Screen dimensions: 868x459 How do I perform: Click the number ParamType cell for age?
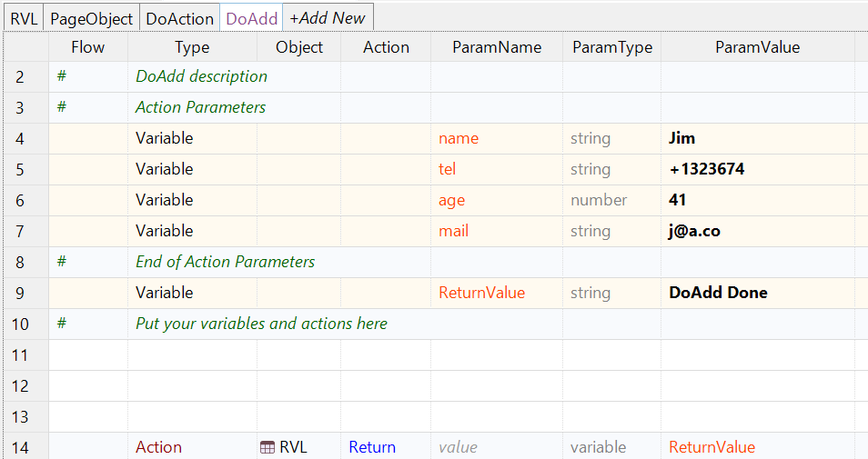(x=611, y=200)
